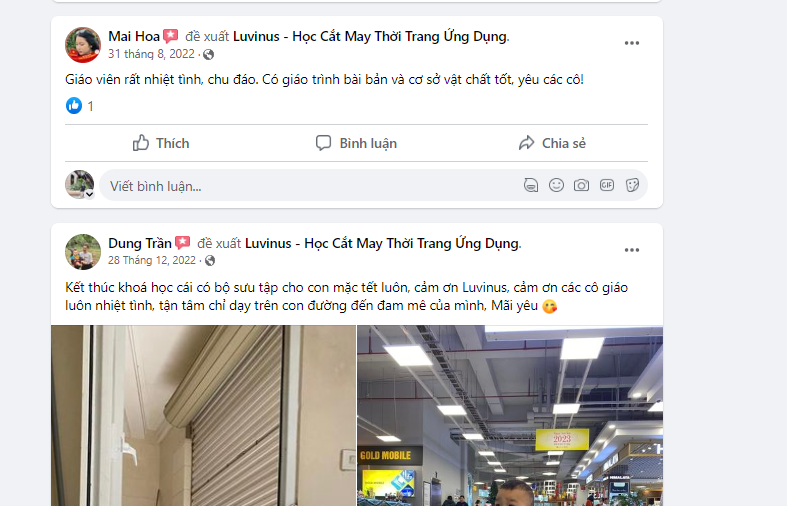Viewport: 787px width, 506px height.
Task: Like Mai Hoa's recommendation with Thích
Action: 161,143
